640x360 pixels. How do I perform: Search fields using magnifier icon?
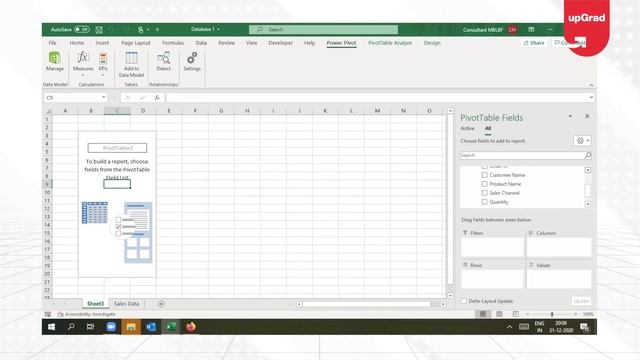click(x=588, y=155)
